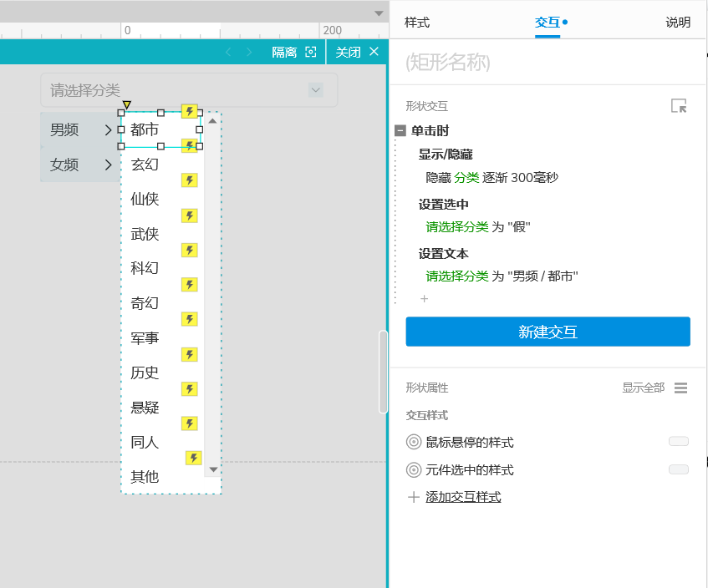Click the lightning badge above 其他
This screenshot has height=588, width=708.
pyautogui.click(x=193, y=458)
